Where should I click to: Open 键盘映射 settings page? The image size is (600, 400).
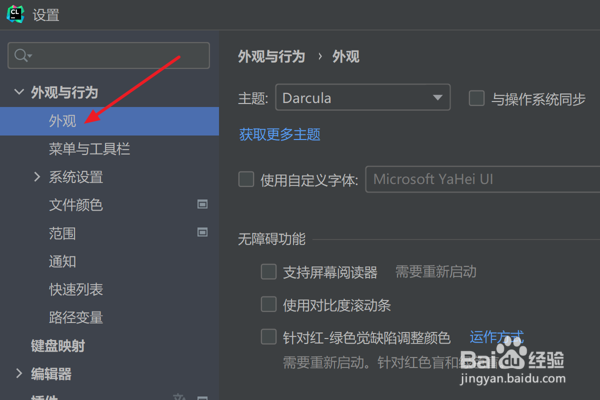[x=58, y=346]
